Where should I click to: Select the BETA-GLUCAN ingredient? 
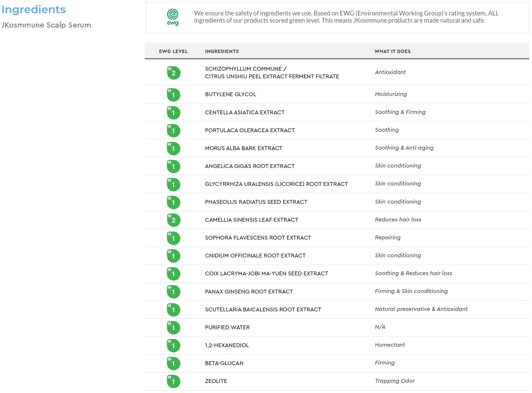coord(224,363)
